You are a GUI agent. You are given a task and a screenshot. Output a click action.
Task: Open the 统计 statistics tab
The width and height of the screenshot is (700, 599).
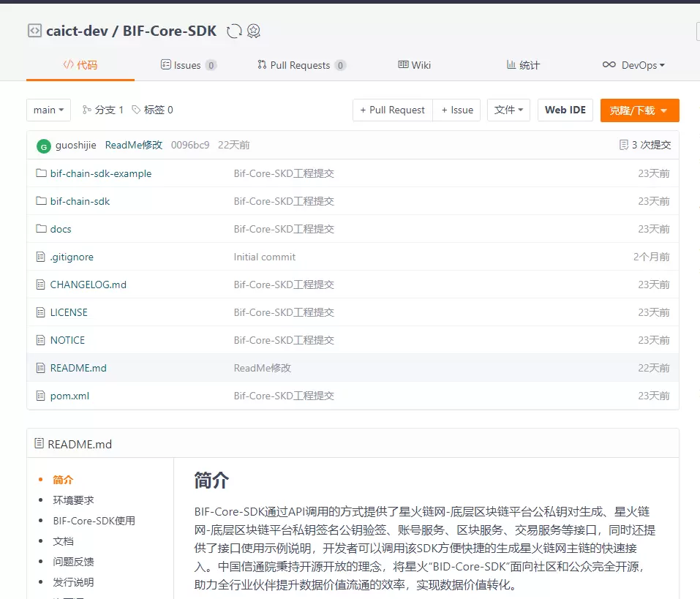pos(523,65)
